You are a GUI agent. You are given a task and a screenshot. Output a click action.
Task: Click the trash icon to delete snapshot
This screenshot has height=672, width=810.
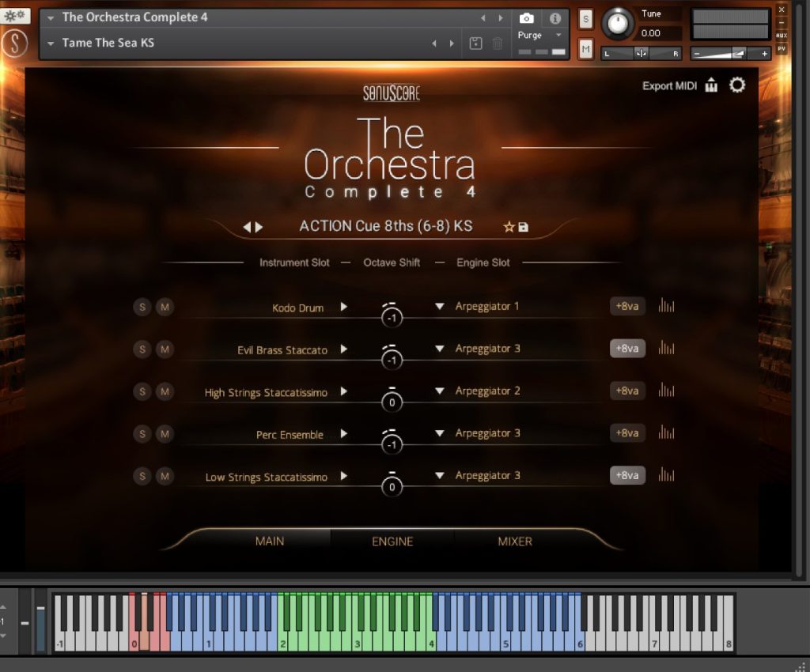tap(498, 43)
